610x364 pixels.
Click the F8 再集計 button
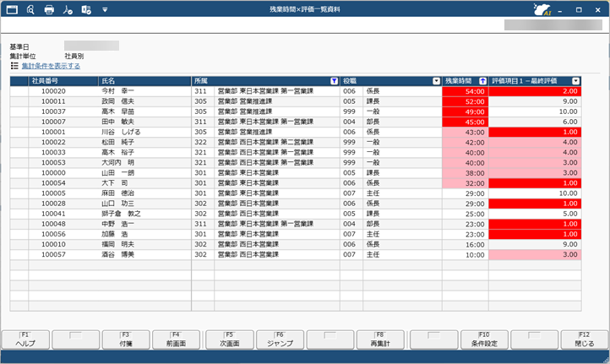pyautogui.click(x=380, y=340)
